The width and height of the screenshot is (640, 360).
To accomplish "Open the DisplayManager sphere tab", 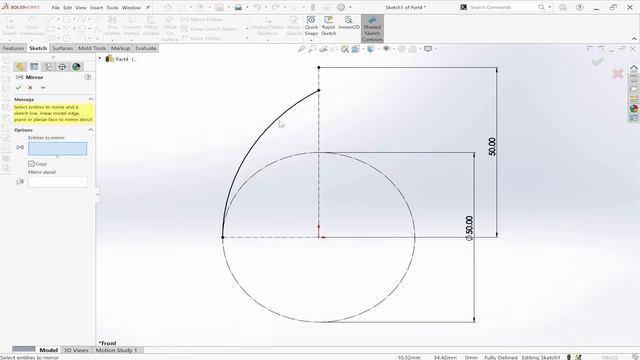I will pos(76,67).
